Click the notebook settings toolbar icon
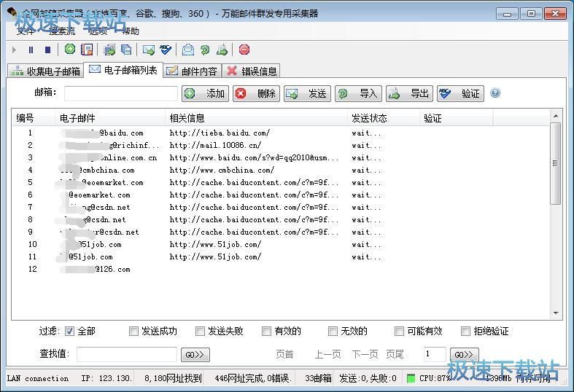 click(87, 50)
